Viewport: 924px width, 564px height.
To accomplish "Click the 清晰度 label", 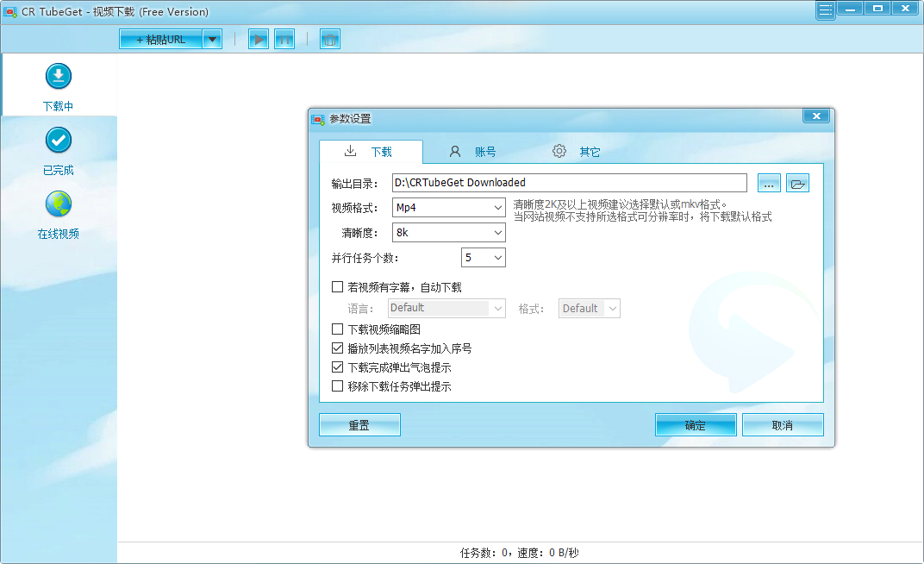I will (x=359, y=234).
